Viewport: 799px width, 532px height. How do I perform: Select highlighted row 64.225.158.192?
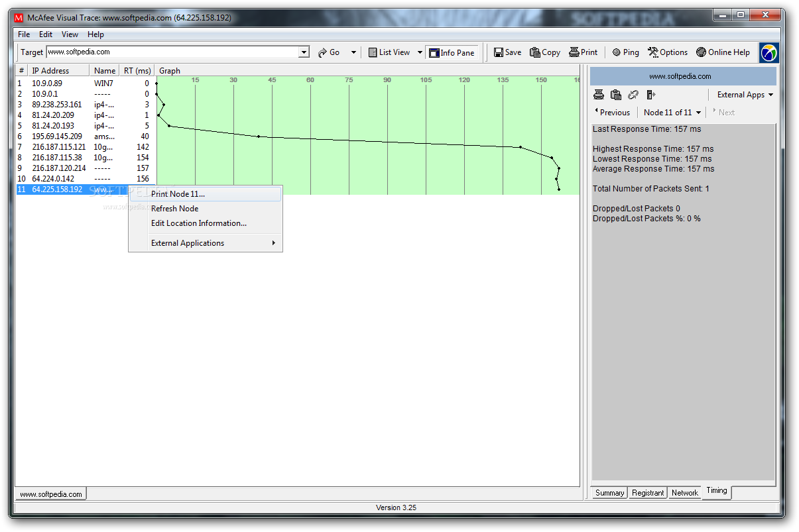click(x=86, y=189)
